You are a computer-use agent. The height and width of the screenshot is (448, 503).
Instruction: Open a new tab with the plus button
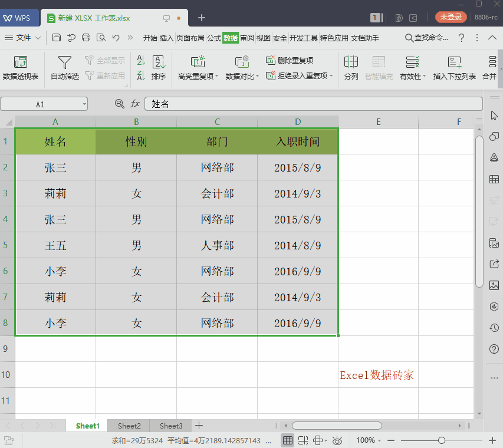[202, 18]
